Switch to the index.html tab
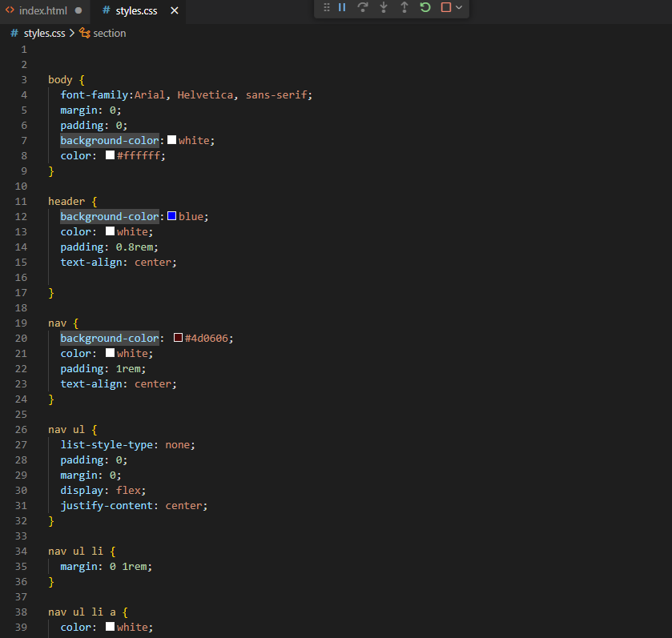 tap(42, 10)
